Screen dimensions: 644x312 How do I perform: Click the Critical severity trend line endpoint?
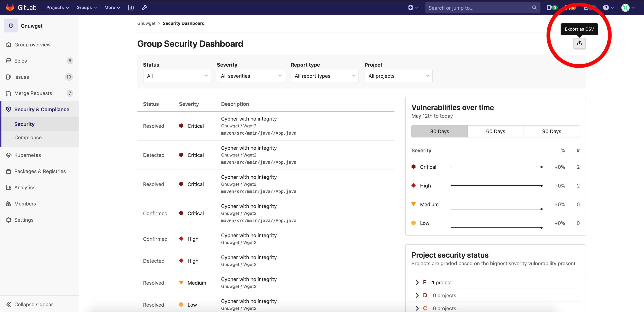click(x=541, y=167)
